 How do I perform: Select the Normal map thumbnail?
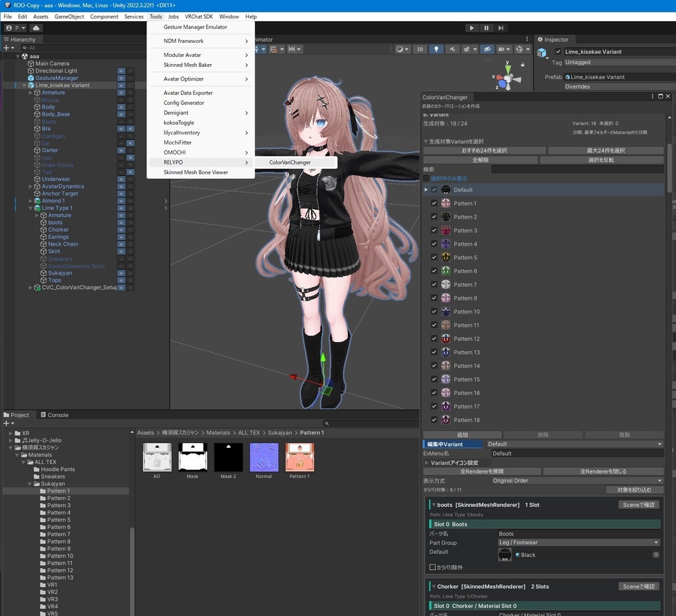click(264, 458)
